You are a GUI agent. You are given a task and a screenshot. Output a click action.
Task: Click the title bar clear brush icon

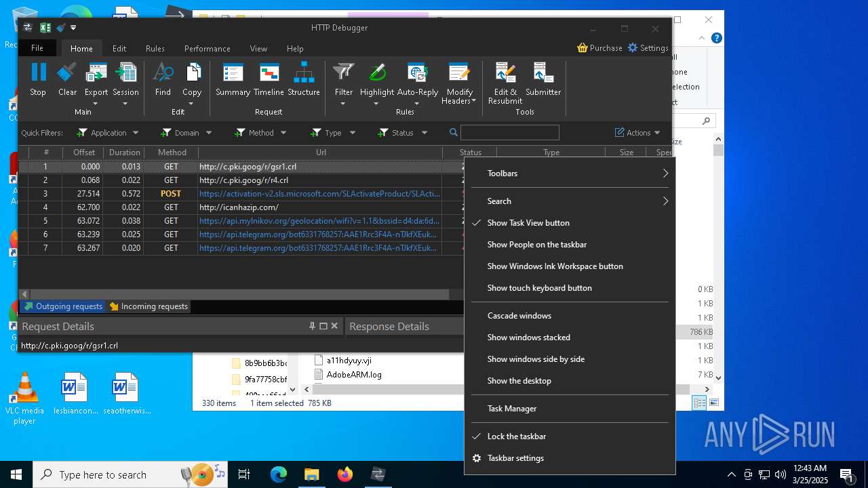pyautogui.click(x=61, y=28)
